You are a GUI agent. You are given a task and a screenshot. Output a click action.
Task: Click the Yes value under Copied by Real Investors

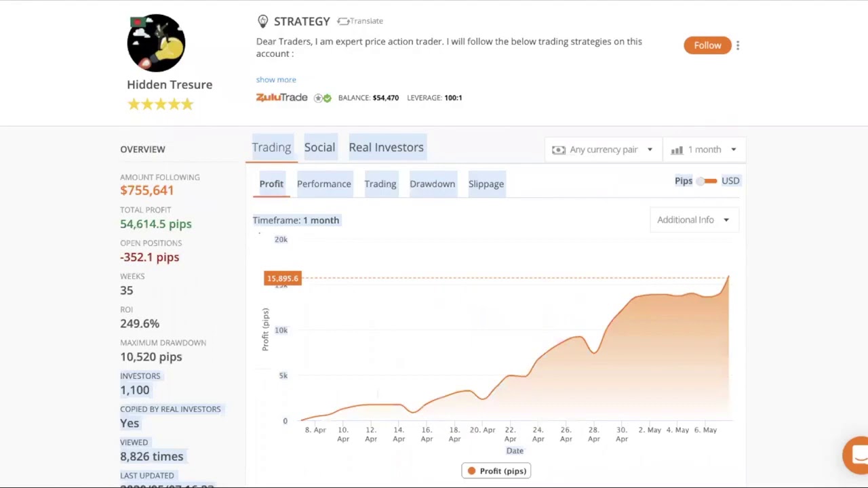coord(130,423)
